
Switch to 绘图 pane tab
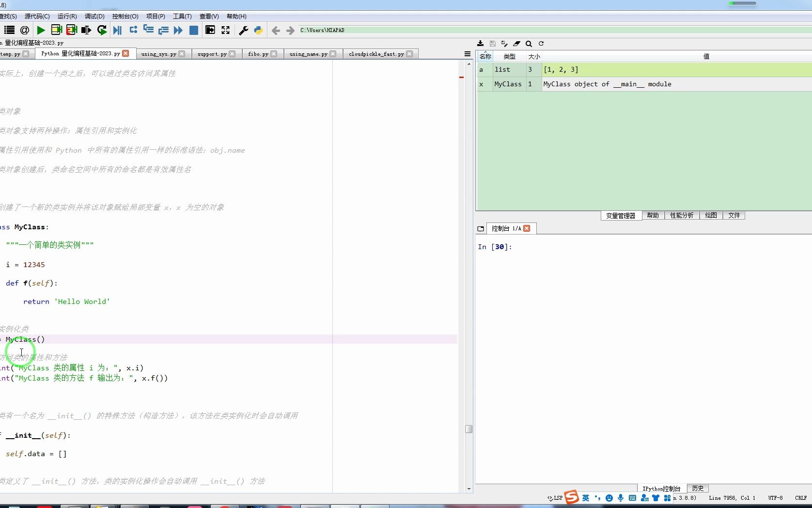click(711, 215)
